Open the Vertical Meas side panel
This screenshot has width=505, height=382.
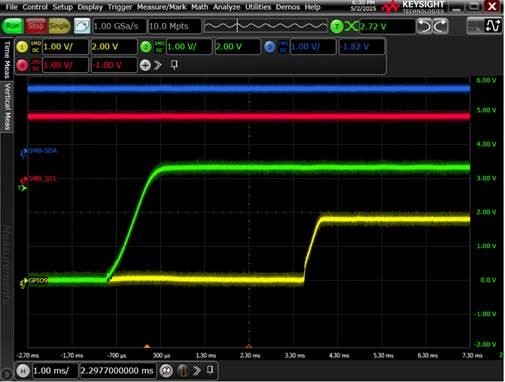pos(7,106)
